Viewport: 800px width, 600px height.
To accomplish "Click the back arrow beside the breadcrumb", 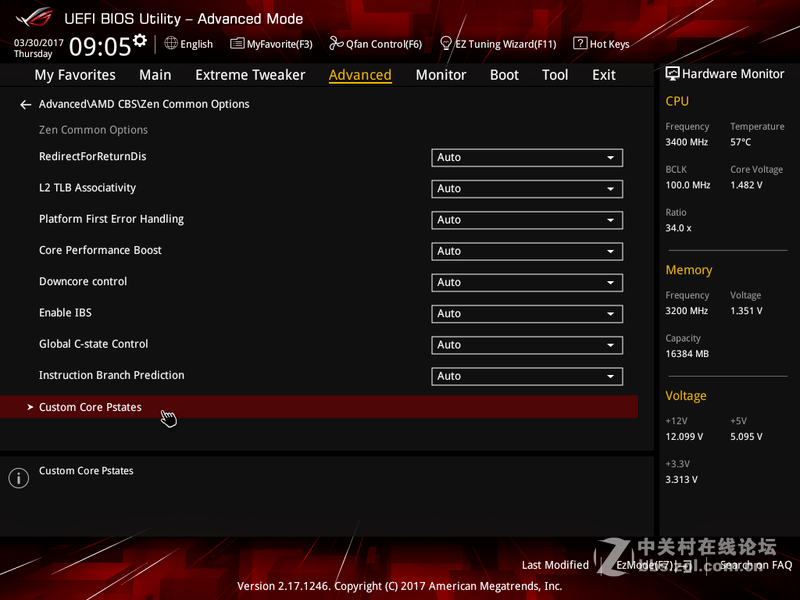I will coord(26,105).
